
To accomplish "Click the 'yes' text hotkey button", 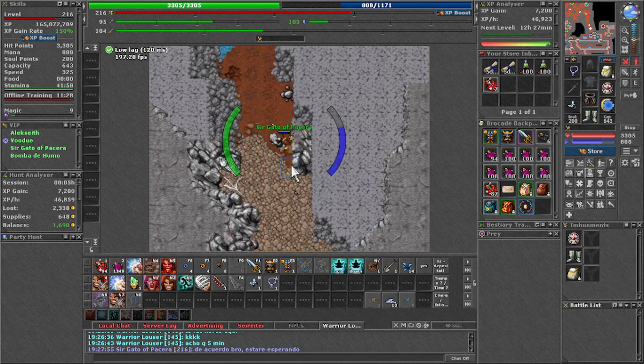I will pyautogui.click(x=424, y=266).
